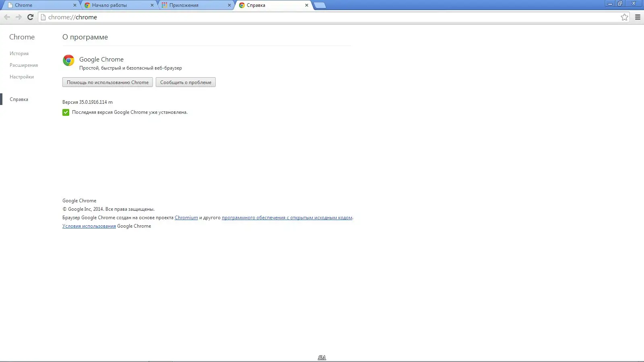
Task: Click the О программе heading
Action: [85, 37]
